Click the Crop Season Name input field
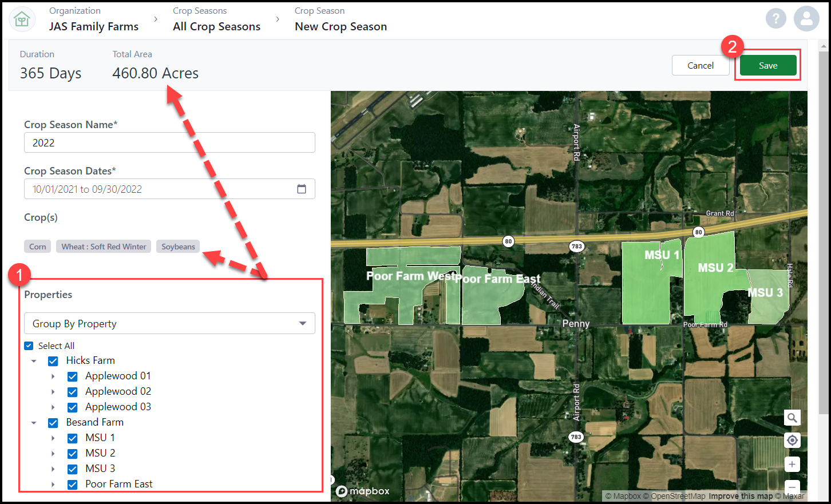 tap(169, 142)
